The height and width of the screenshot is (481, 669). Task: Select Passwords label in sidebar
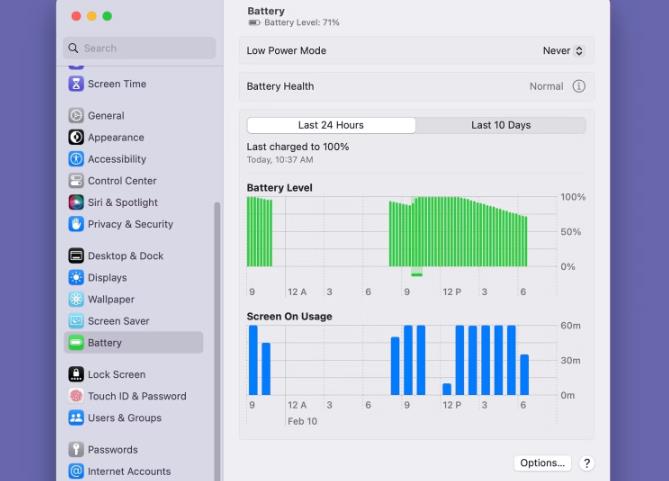point(113,449)
